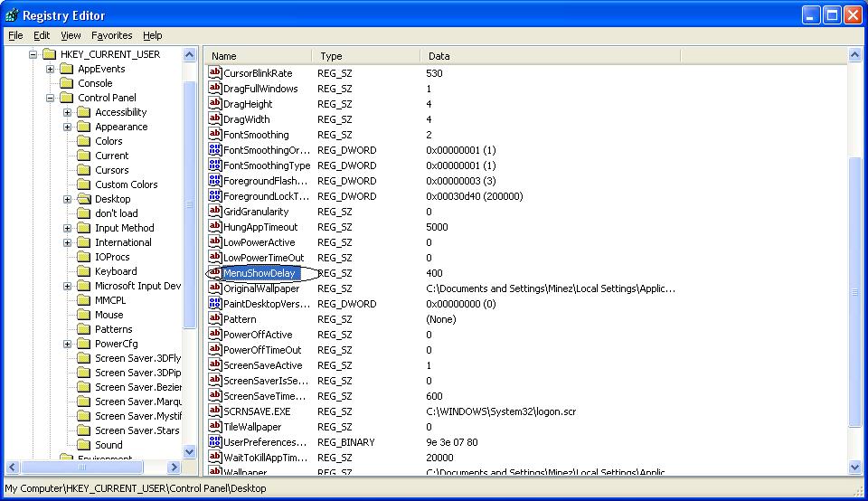Screen dimensions: 868x501
Task: Click the Console key folder icon
Action: 66,83
